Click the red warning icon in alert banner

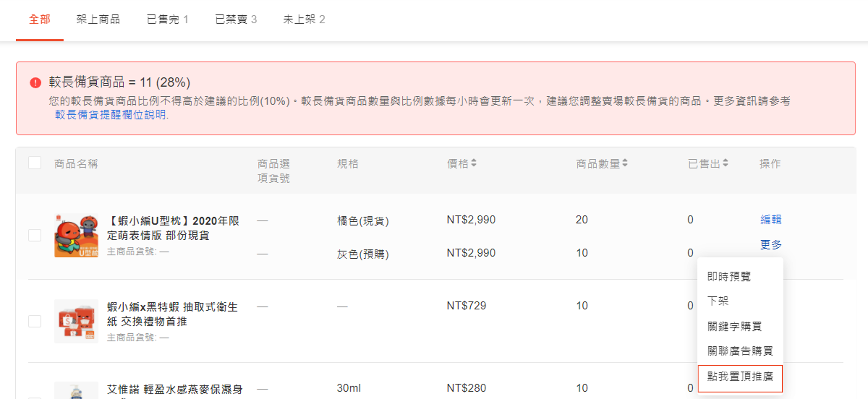click(x=36, y=82)
